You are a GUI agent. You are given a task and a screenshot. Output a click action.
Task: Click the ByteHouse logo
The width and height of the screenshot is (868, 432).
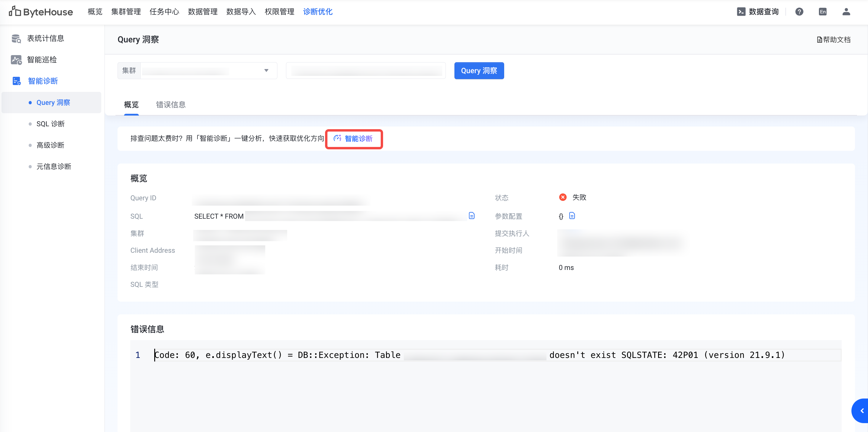(x=41, y=12)
